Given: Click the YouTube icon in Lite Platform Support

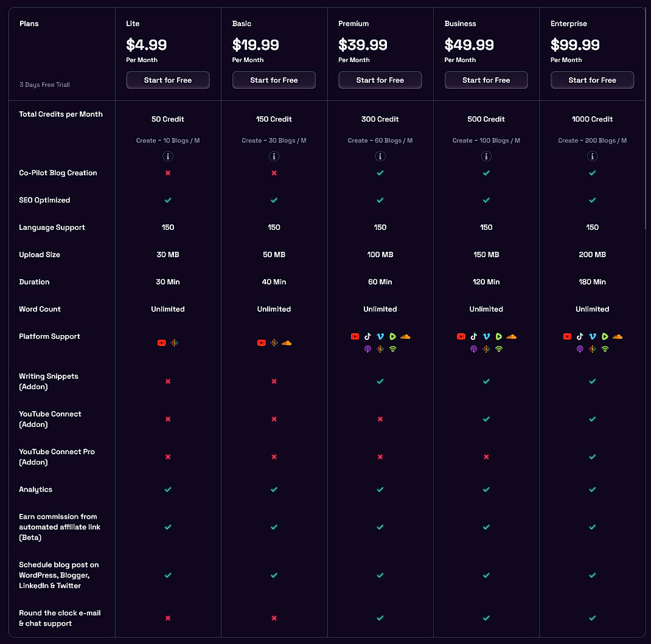Looking at the screenshot, I should (x=161, y=342).
